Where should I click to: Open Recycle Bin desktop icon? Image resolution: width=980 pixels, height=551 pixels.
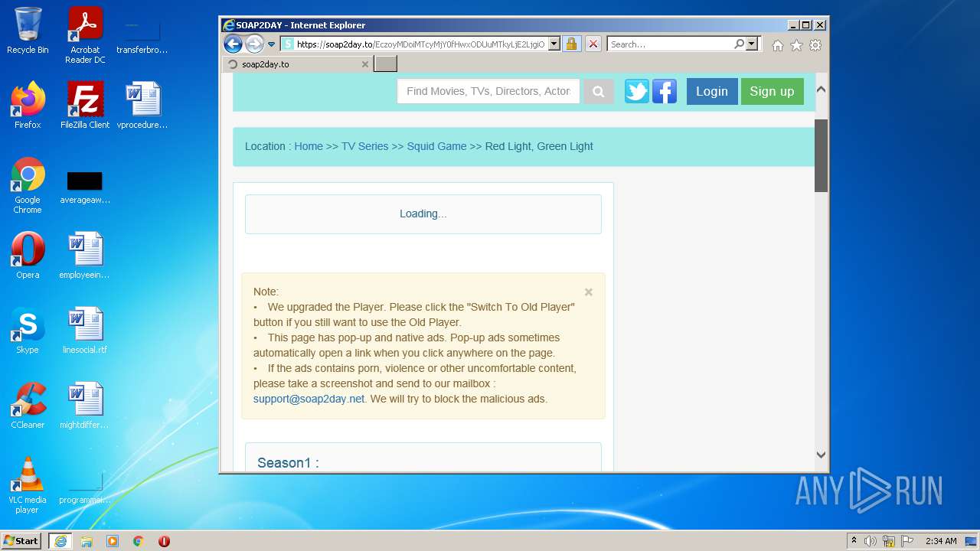[28, 31]
